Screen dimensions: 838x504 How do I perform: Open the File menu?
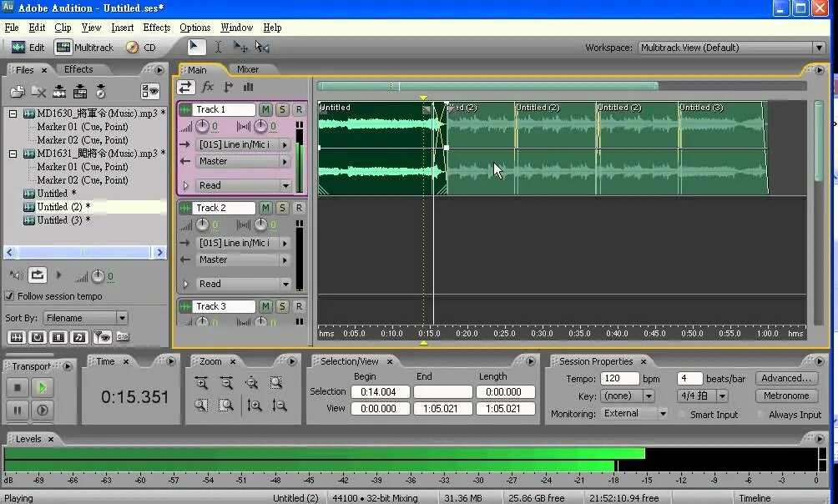(12, 28)
